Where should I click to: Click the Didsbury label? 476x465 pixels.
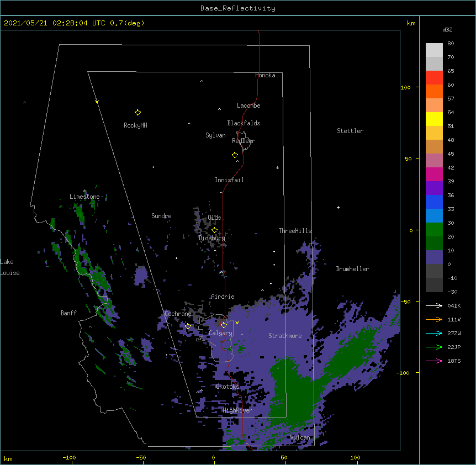pos(211,238)
